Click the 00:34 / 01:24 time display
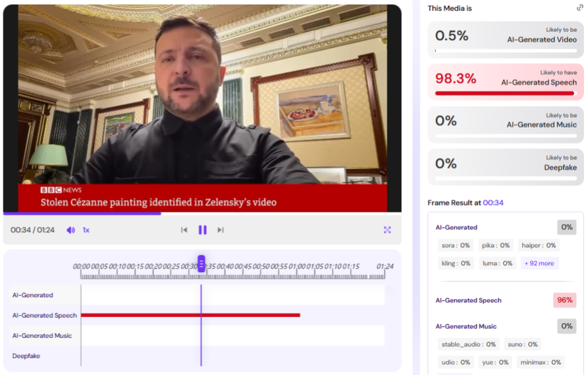 pyautogui.click(x=32, y=230)
